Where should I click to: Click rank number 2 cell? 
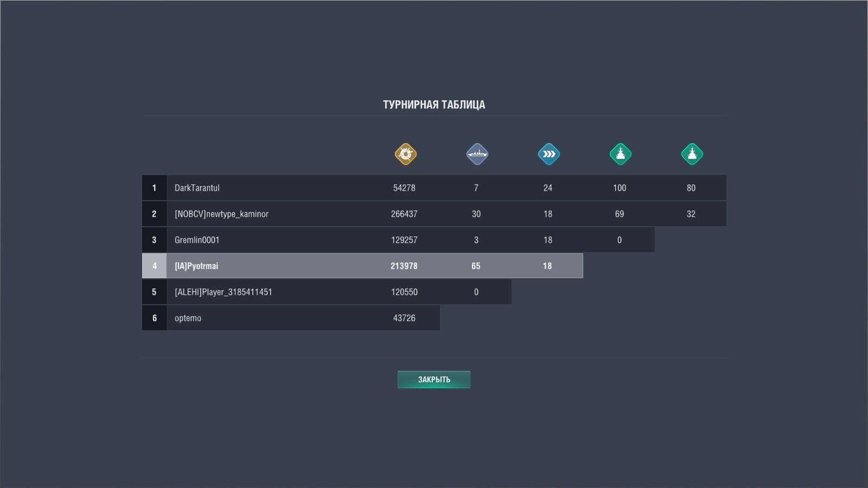tap(154, 214)
